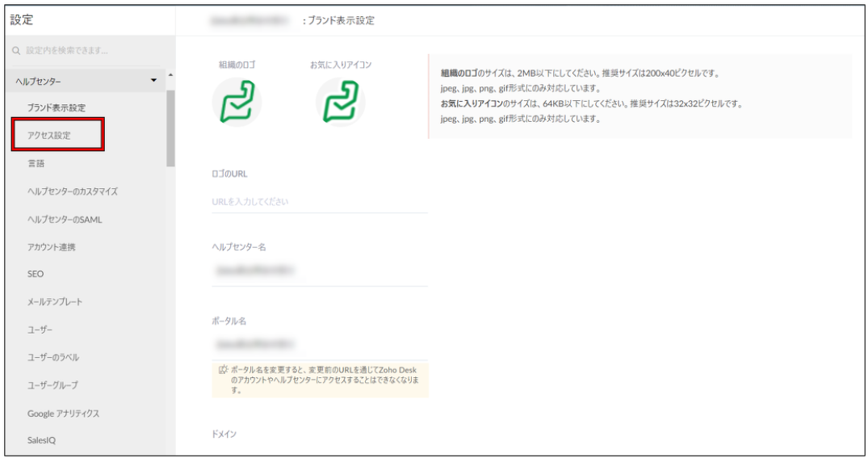Click the ロゴのURL field label
This screenshot has height=458, width=868.
[229, 174]
